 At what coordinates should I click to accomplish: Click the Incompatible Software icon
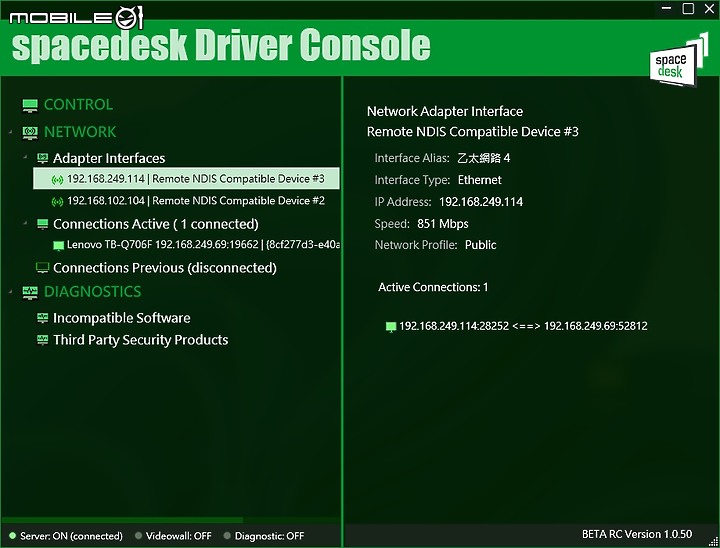coord(42,318)
